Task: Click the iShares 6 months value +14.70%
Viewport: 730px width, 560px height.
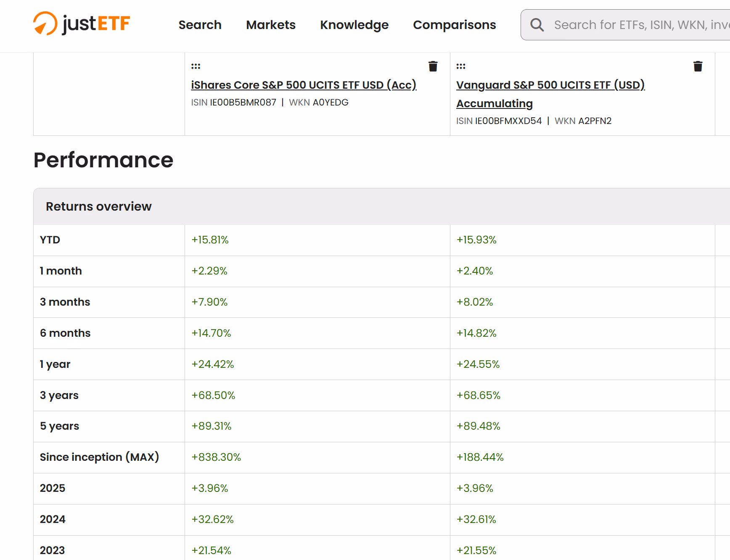Action: [x=212, y=333]
